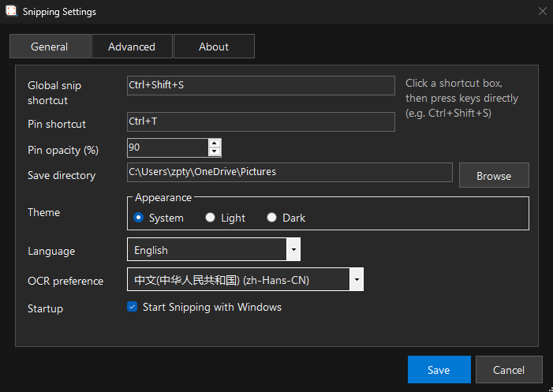Click the English language combo box
Image resolution: width=553 pixels, height=392 pixels.
pos(214,249)
